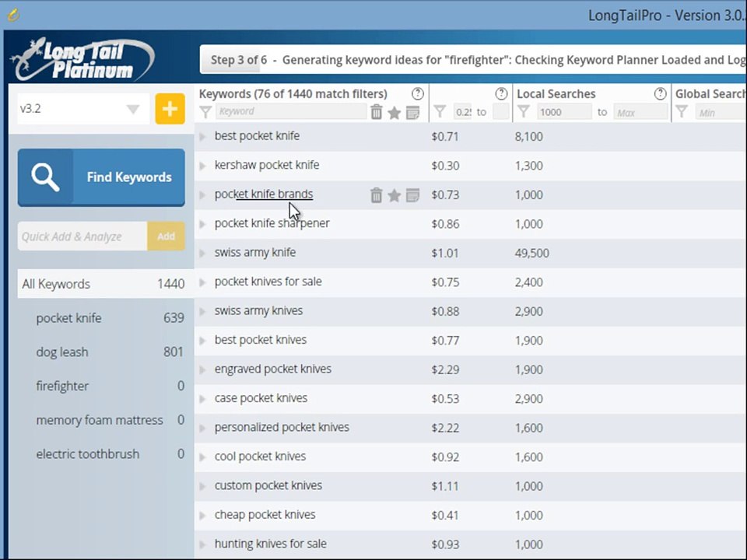Click the Local Searches filter funnel icon
This screenshot has height=560, width=747.
tap(524, 112)
